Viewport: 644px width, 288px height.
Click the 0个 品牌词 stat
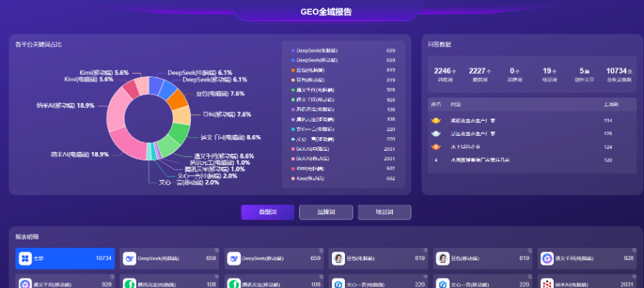[514, 74]
